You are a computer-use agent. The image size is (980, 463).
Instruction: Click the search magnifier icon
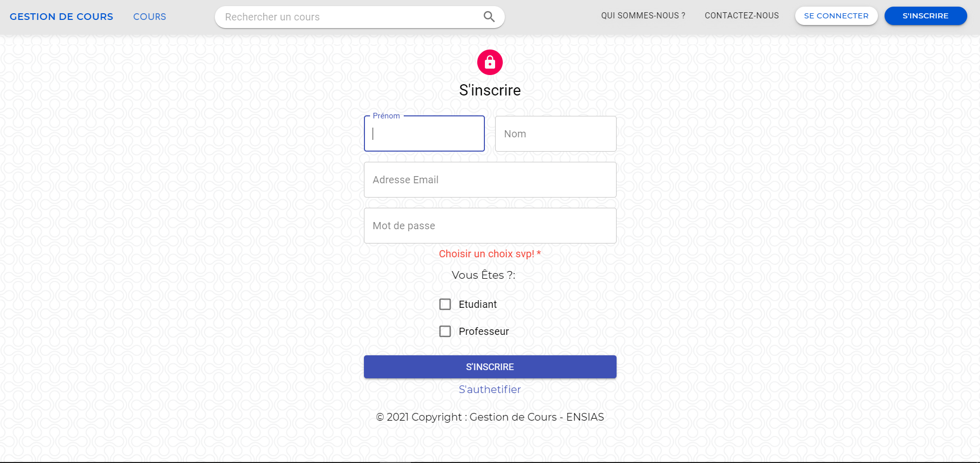pos(489,16)
